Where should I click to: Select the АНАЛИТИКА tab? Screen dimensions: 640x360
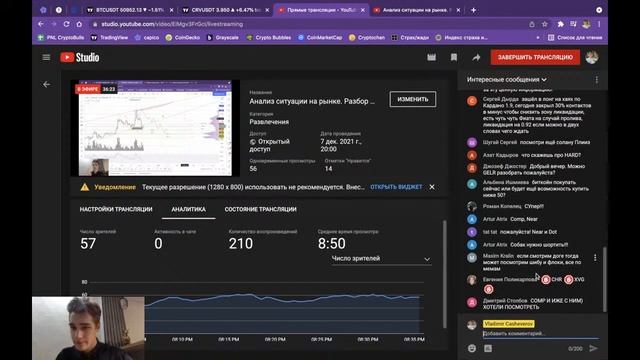(x=189, y=209)
